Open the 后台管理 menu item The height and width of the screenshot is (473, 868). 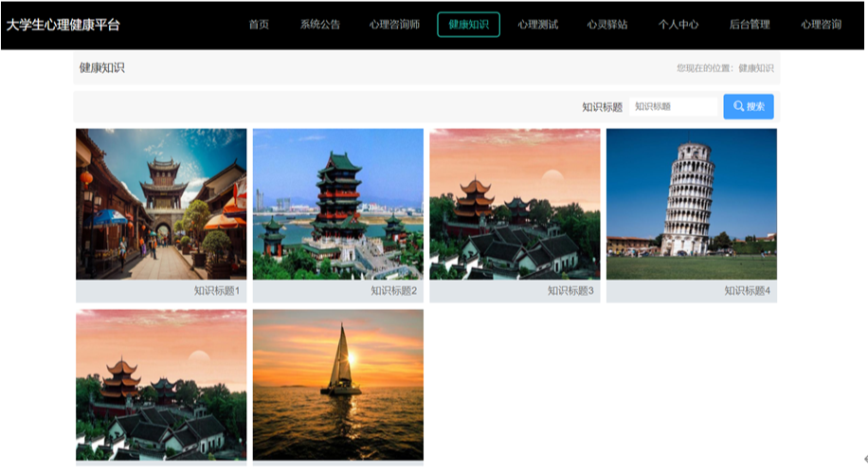[x=750, y=25]
